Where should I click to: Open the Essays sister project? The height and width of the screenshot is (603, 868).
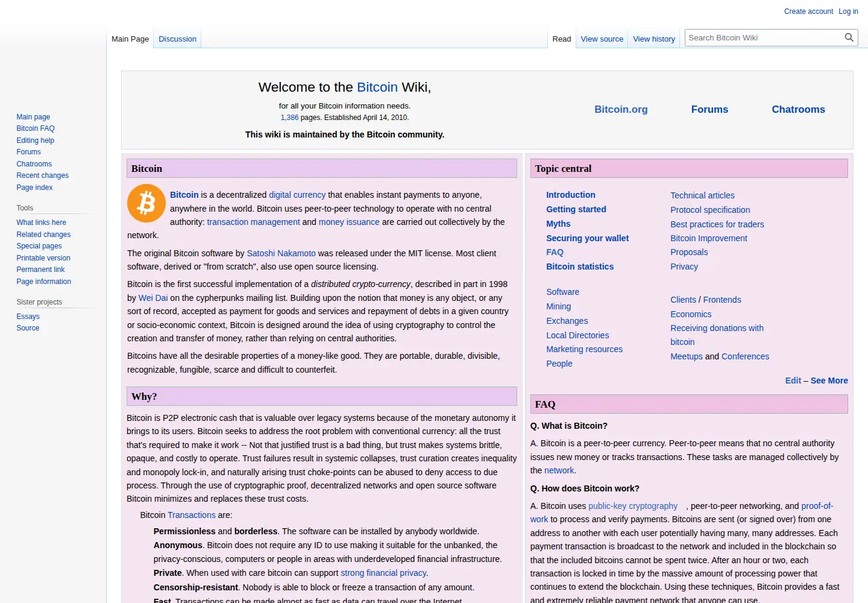[x=28, y=317]
